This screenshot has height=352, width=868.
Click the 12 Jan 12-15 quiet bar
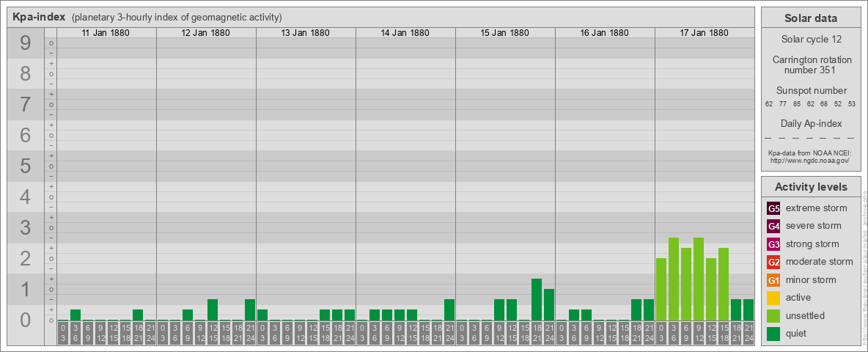(x=213, y=310)
